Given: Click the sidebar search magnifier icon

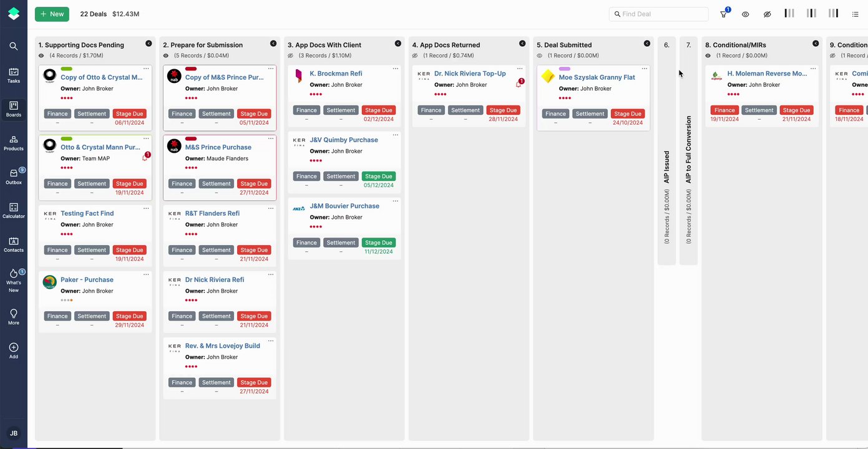Looking at the screenshot, I should pos(14,46).
